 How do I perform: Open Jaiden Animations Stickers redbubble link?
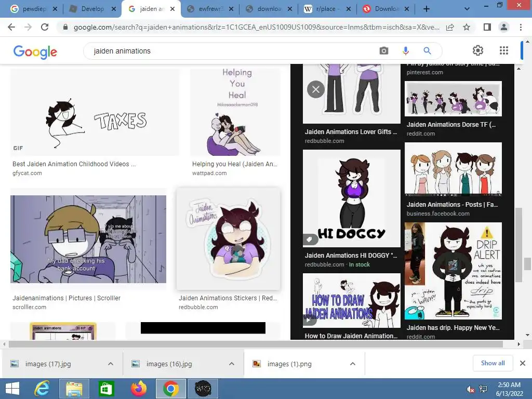[x=228, y=298]
